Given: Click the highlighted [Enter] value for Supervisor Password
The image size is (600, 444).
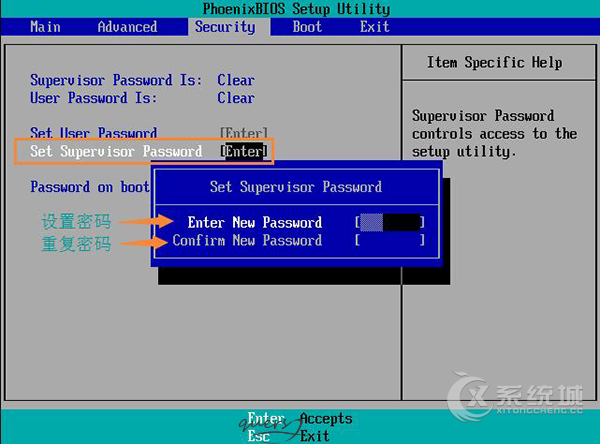Looking at the screenshot, I should 244,151.
